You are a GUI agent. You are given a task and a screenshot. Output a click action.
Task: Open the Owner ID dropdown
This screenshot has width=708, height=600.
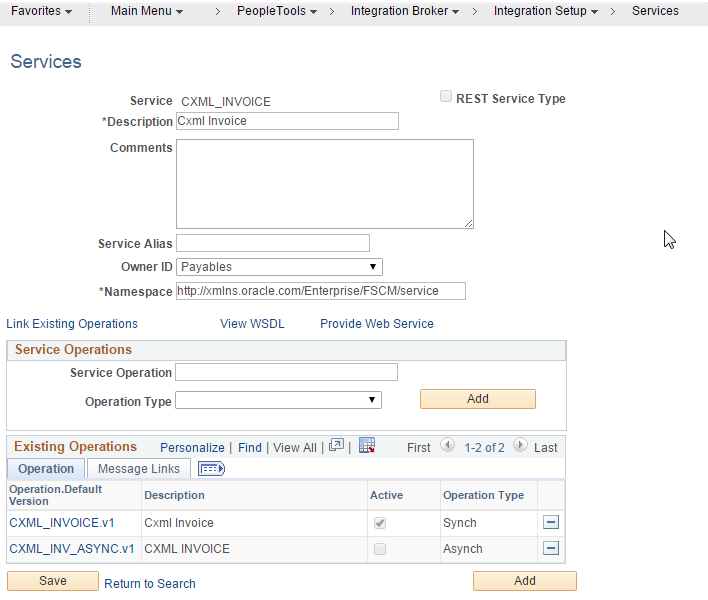click(x=279, y=267)
